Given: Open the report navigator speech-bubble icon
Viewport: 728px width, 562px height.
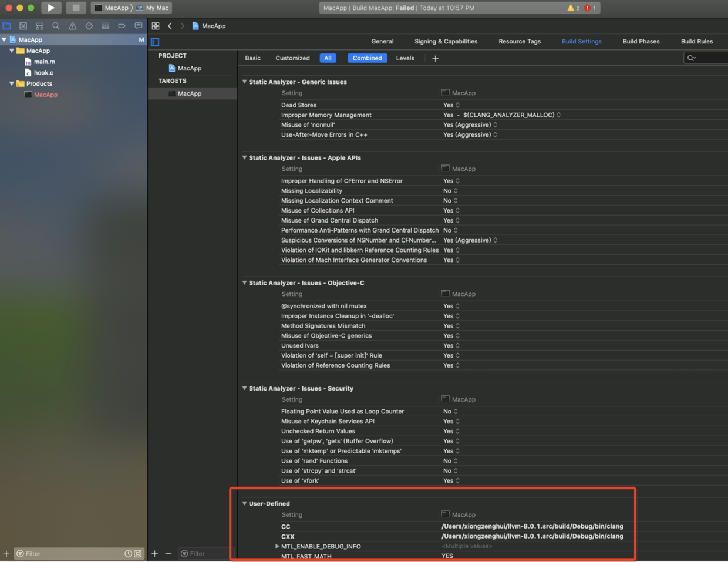Looking at the screenshot, I should (x=138, y=26).
